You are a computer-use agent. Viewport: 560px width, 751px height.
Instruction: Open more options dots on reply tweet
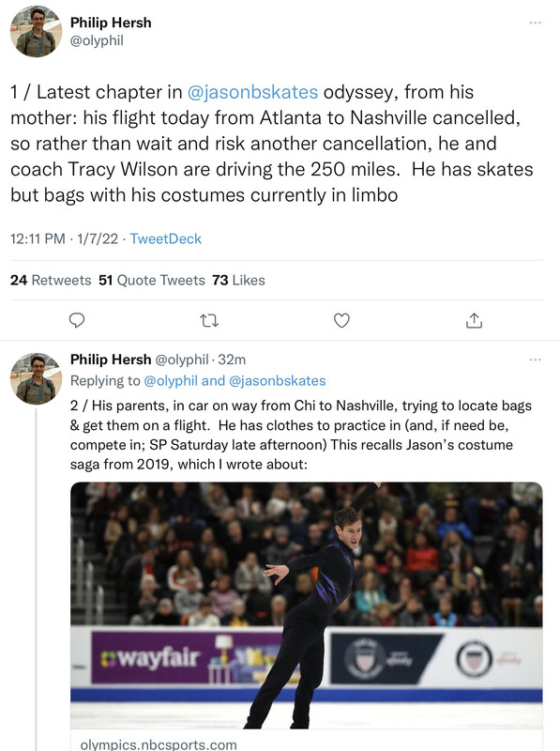pyautogui.click(x=535, y=360)
